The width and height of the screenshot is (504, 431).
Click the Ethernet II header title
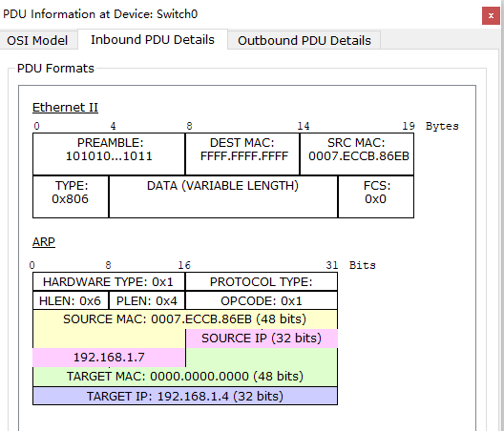[x=65, y=107]
